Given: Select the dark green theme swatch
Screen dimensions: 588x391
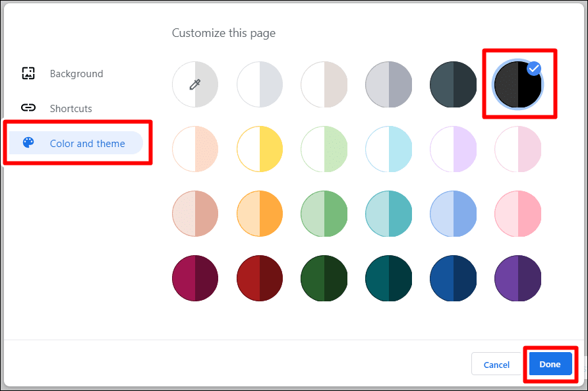Looking at the screenshot, I should pyautogui.click(x=324, y=278).
